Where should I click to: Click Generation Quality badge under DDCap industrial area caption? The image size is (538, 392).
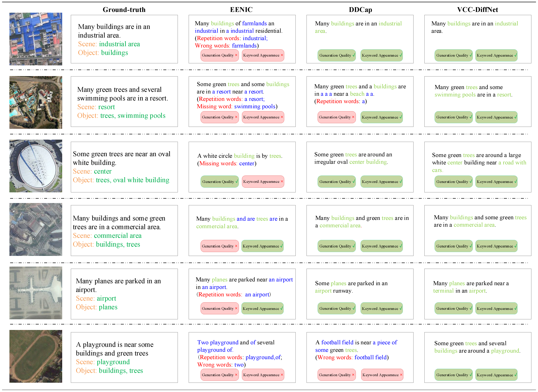337,55
